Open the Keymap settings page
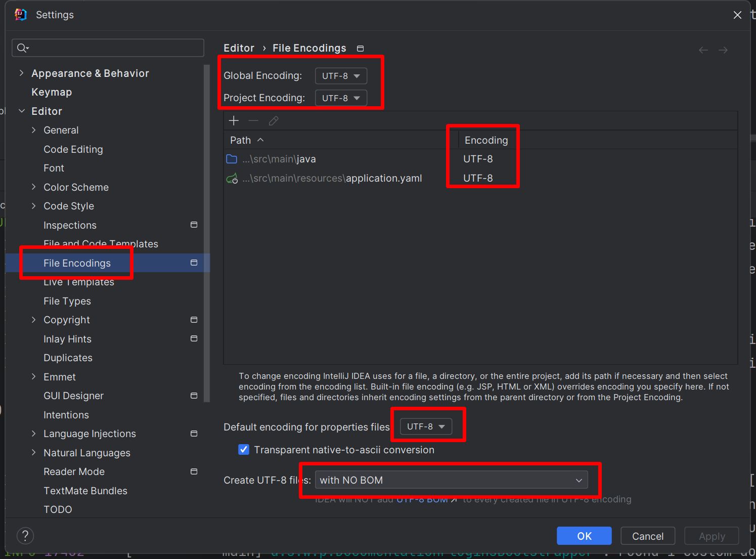Screen dimensions: 756x559 [52, 92]
